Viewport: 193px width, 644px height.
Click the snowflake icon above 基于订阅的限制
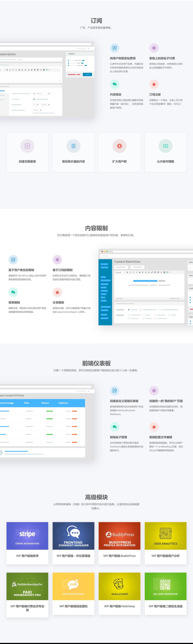[57, 260]
